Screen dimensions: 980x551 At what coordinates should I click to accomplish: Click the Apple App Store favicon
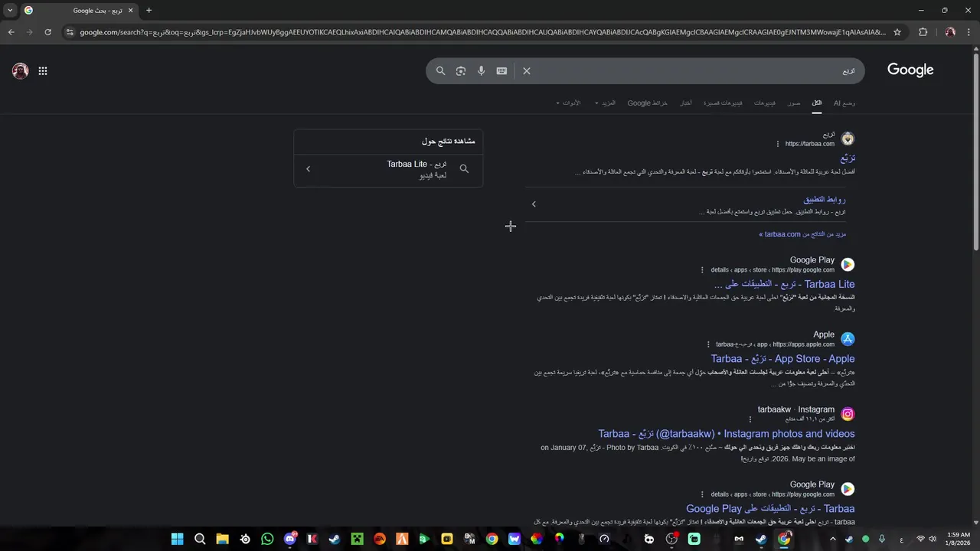pyautogui.click(x=848, y=339)
